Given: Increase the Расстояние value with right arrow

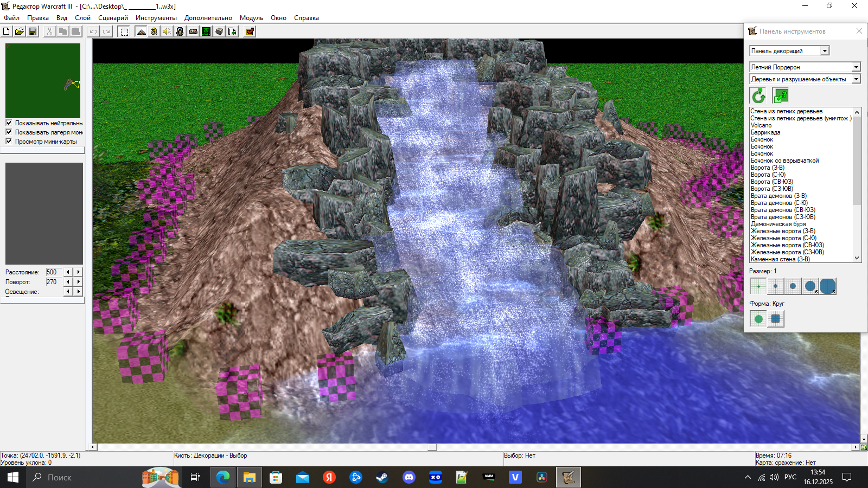Looking at the screenshot, I should [x=79, y=272].
